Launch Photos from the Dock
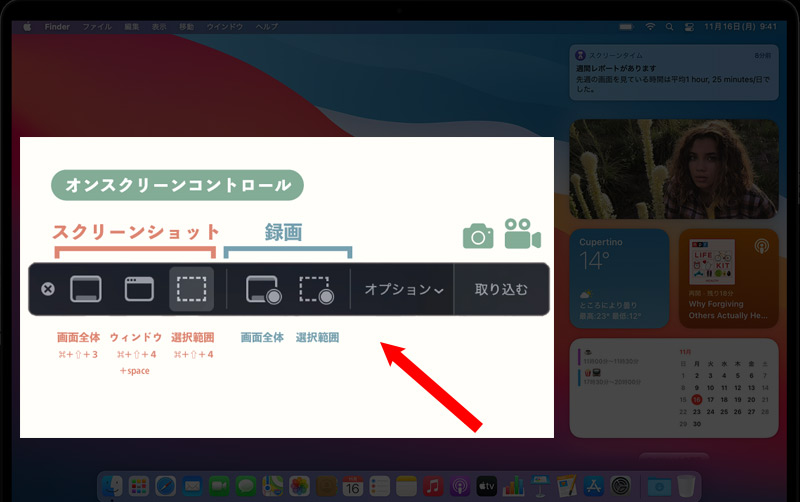The image size is (800, 502). [x=299, y=486]
